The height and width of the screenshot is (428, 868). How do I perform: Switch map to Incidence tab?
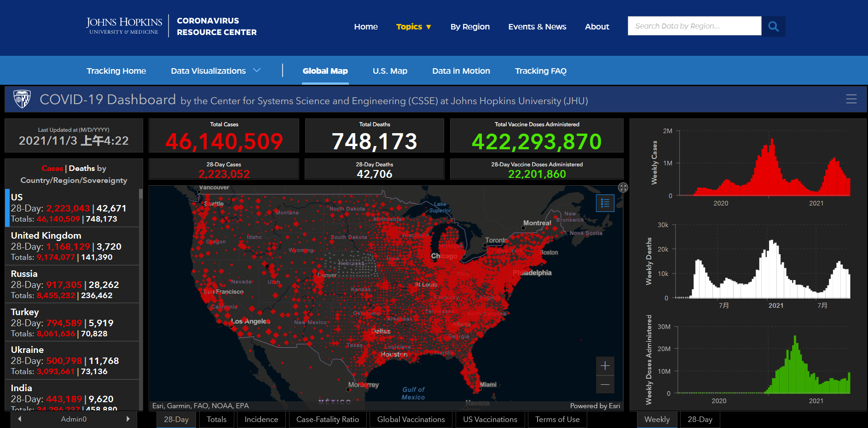pos(261,419)
